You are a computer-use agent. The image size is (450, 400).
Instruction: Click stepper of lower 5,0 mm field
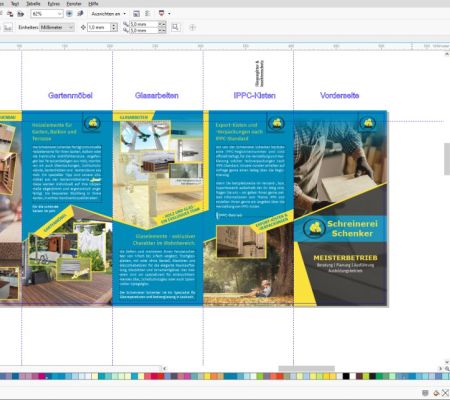162,30
